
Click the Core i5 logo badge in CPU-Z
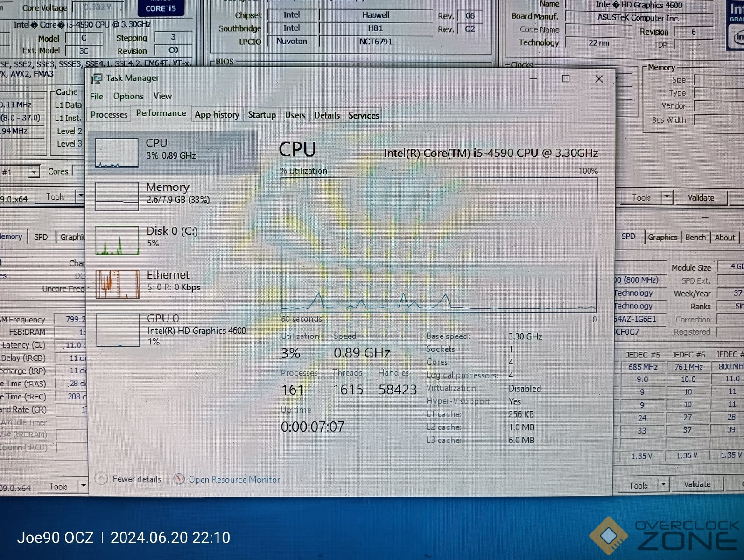pyautogui.click(x=161, y=8)
